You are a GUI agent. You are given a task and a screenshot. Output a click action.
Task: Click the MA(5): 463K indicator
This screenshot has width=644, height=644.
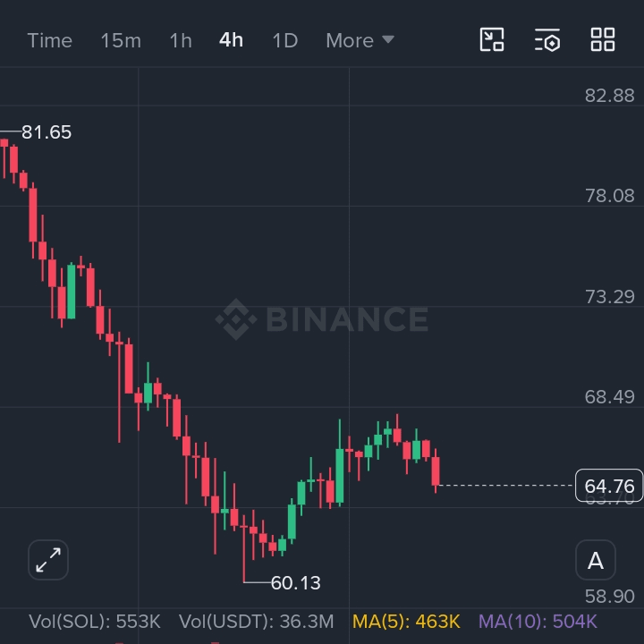pyautogui.click(x=406, y=622)
